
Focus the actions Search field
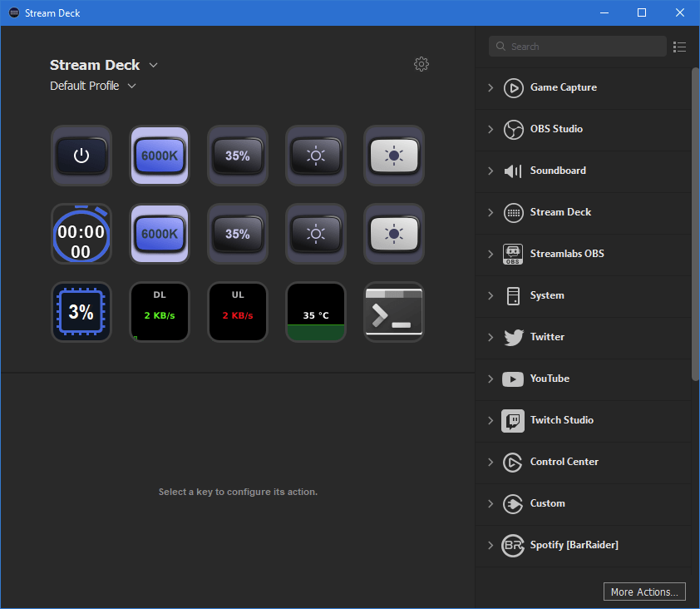tap(577, 47)
